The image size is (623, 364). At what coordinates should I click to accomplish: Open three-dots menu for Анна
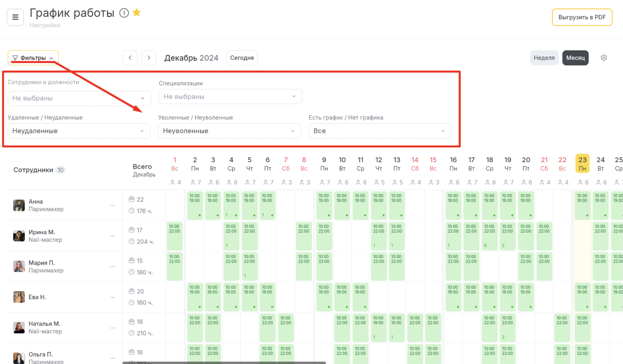tap(112, 205)
